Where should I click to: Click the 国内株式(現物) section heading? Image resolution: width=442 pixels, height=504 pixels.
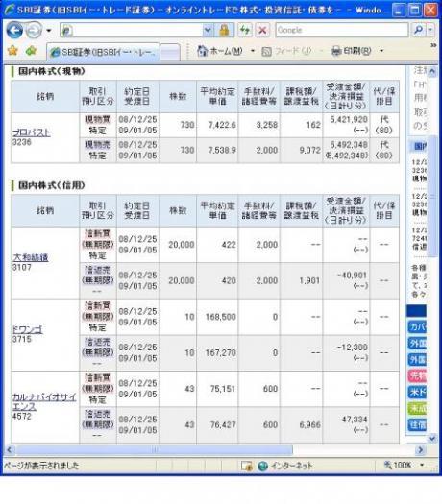pyautogui.click(x=51, y=71)
